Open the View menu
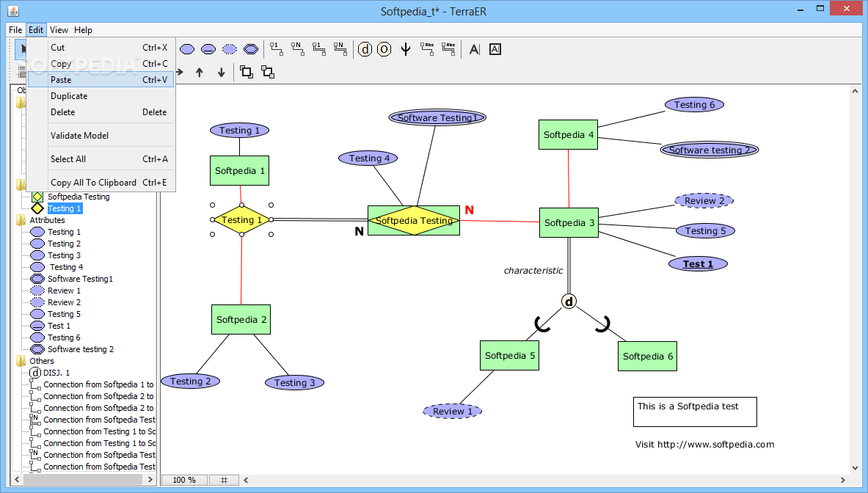 tap(59, 30)
